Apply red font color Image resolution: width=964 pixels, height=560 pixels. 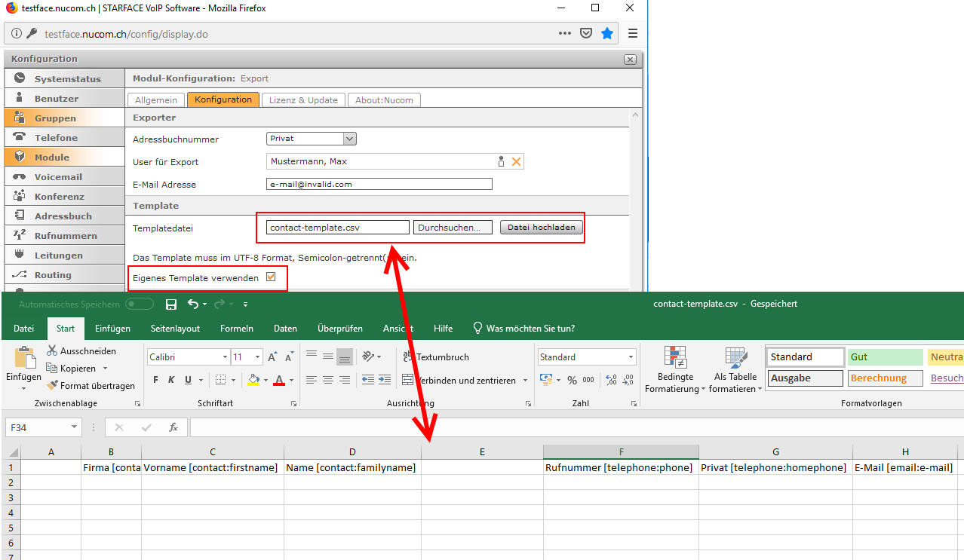coord(279,380)
